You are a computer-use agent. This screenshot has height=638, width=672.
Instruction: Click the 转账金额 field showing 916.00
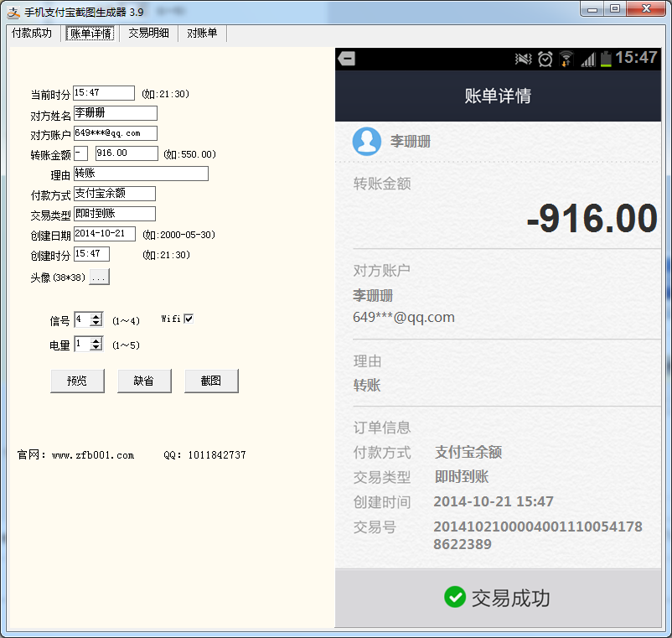[127, 153]
